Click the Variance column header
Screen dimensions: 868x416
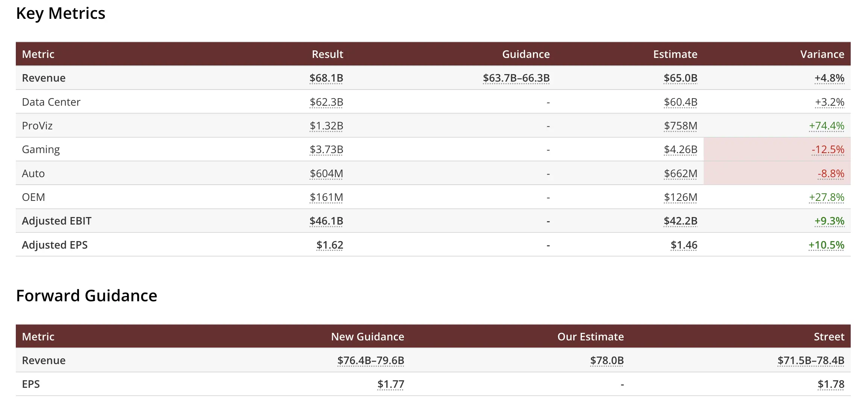[x=822, y=54]
